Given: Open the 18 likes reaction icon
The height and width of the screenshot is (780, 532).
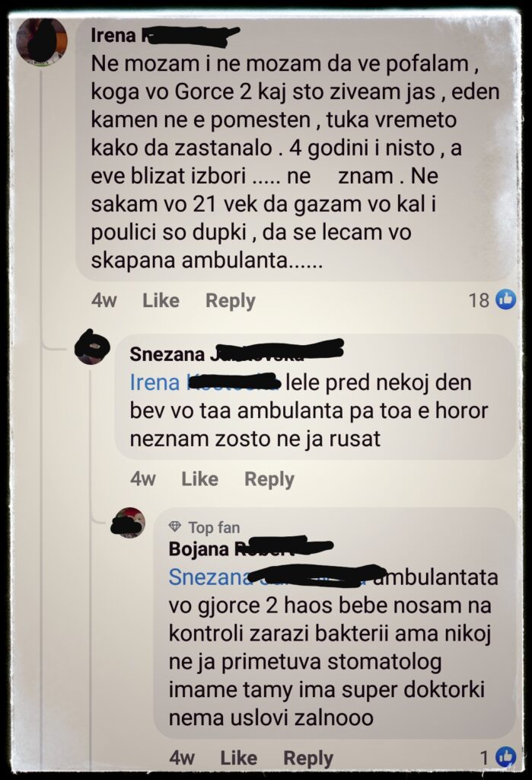Looking at the screenshot, I should (x=506, y=299).
